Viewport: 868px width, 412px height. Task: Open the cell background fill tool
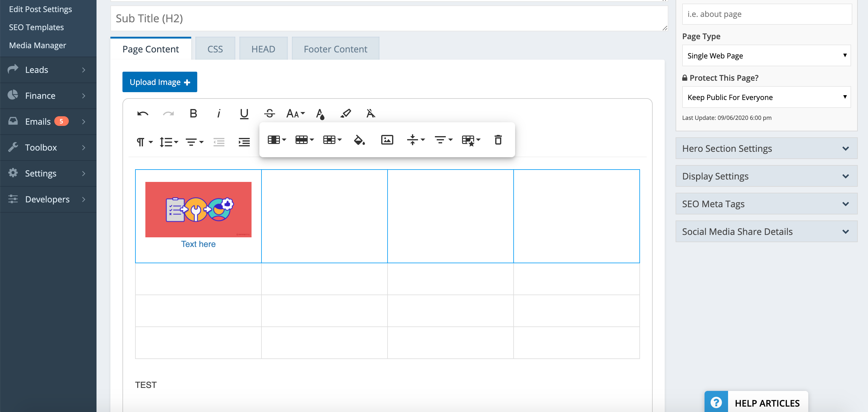point(359,140)
